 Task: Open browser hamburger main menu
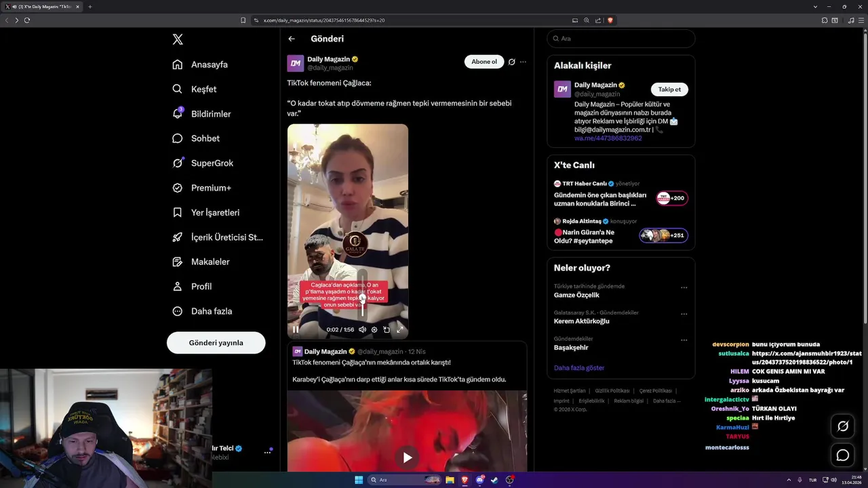(x=861, y=20)
